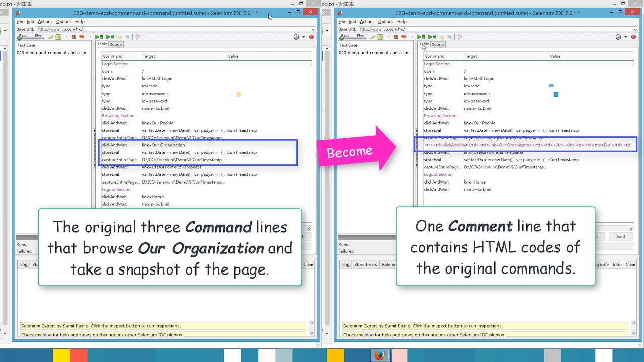Click Pause/Resume icon in left window toolbar
Viewport: 644px width, 362px height.
[120, 37]
